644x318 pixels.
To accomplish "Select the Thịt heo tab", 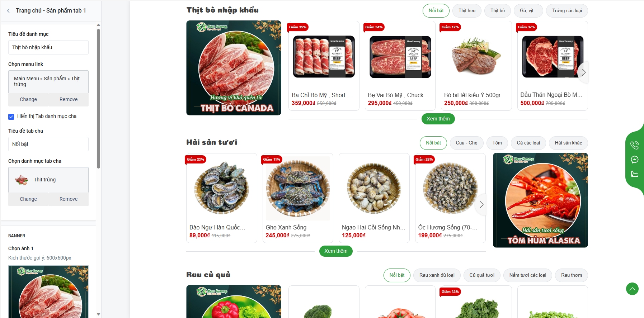I will pos(467,11).
